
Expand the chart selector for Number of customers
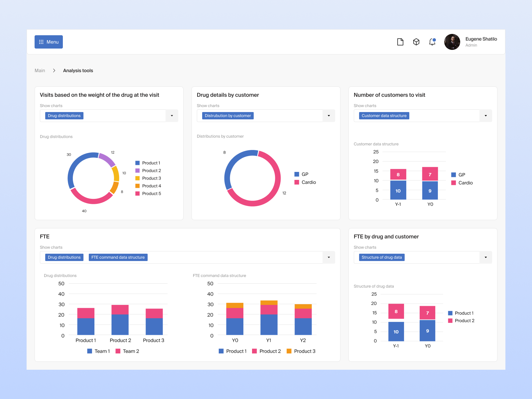coord(486,116)
